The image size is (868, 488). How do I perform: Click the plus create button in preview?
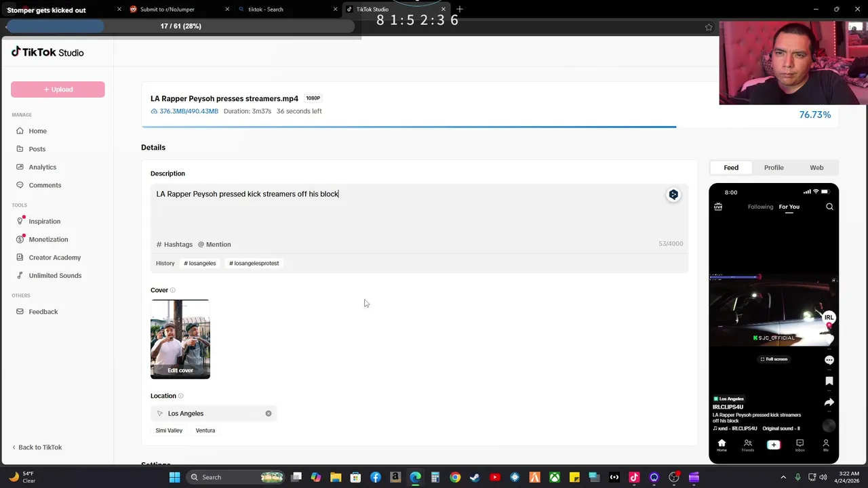point(774,445)
